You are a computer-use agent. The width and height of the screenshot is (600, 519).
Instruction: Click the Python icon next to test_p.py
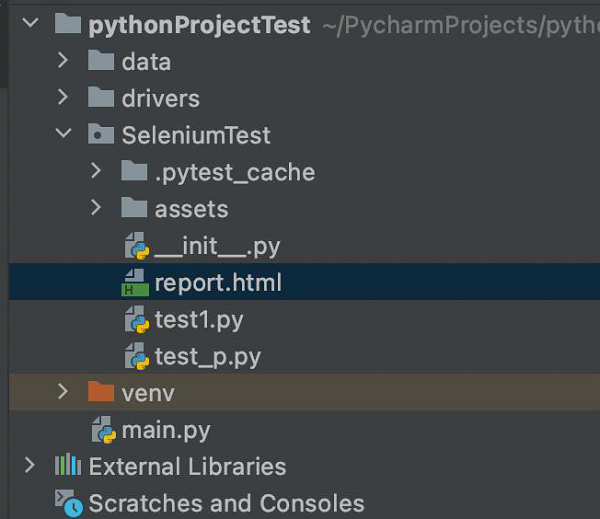point(136,357)
